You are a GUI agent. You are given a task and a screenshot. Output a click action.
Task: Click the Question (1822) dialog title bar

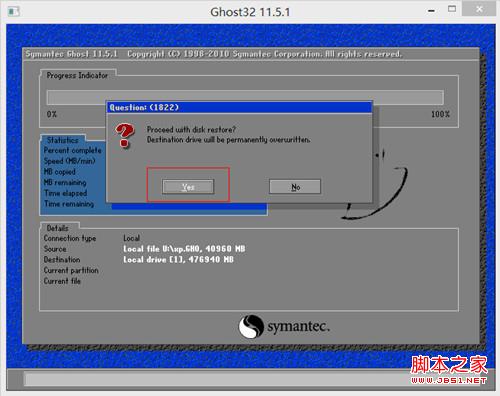coord(239,107)
